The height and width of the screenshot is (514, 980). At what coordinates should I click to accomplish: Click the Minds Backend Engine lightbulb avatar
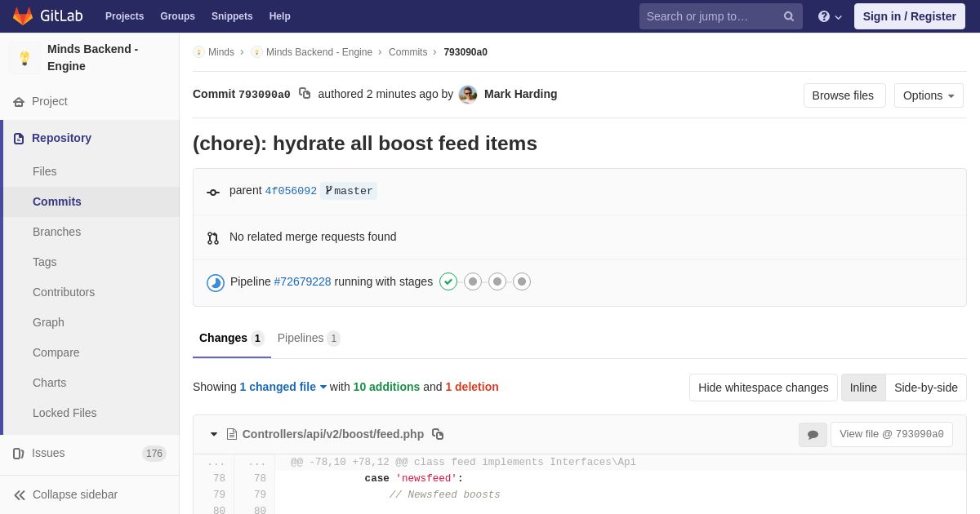point(24,58)
